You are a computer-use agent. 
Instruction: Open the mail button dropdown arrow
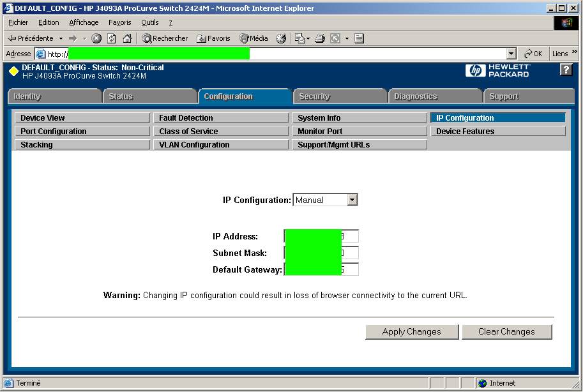tap(308, 38)
